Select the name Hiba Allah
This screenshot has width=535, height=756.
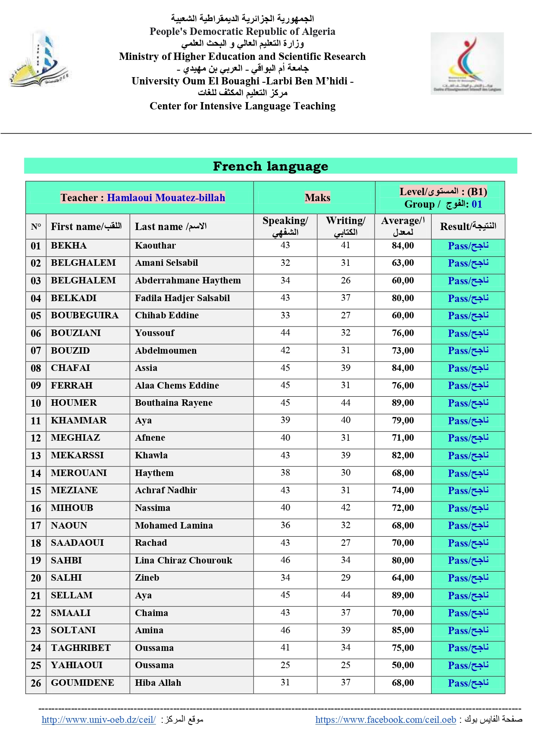click(x=158, y=683)
